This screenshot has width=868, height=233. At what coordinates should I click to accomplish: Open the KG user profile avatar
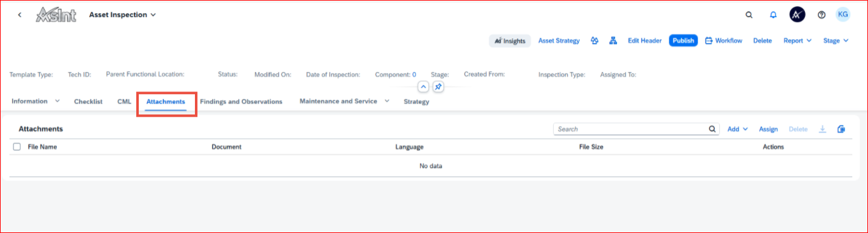tap(843, 15)
